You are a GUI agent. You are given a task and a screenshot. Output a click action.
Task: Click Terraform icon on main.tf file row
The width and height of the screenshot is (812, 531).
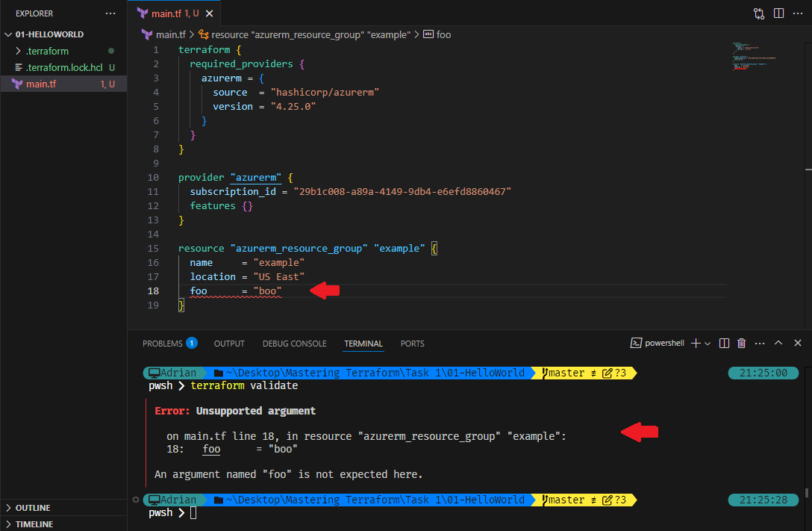(x=18, y=84)
